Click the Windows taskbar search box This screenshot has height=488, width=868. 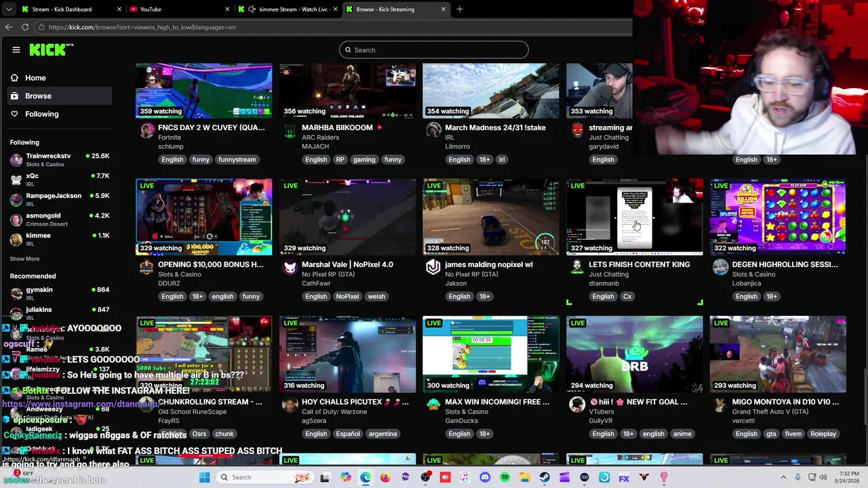[x=265, y=477]
